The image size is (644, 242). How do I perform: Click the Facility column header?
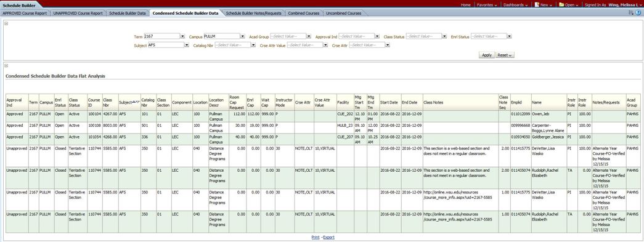[x=344, y=102]
